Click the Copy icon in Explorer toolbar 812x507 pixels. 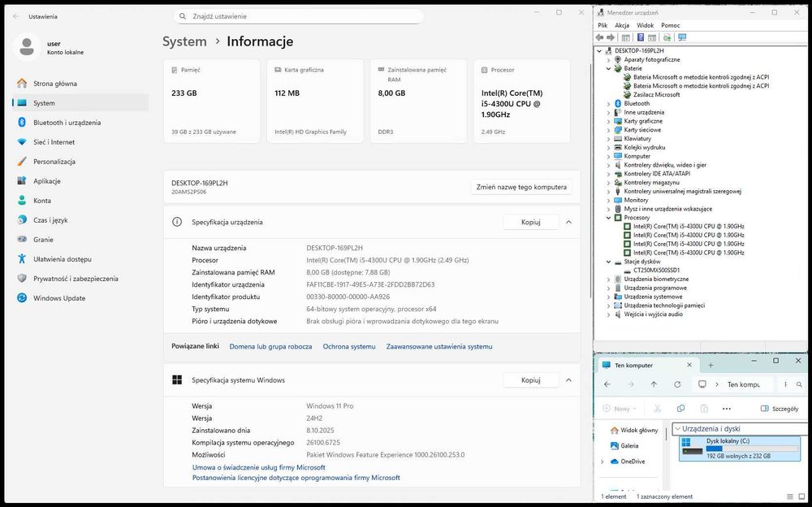pyautogui.click(x=680, y=409)
